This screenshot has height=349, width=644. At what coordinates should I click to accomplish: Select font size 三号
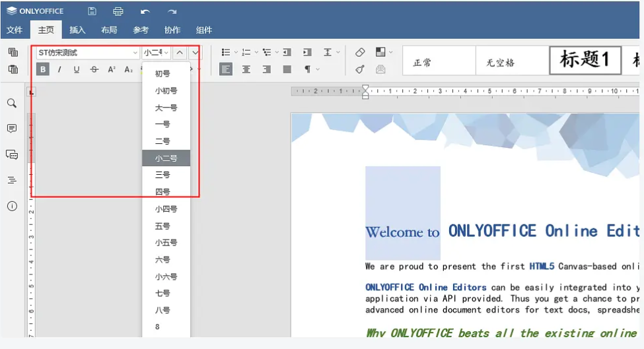coord(166,175)
